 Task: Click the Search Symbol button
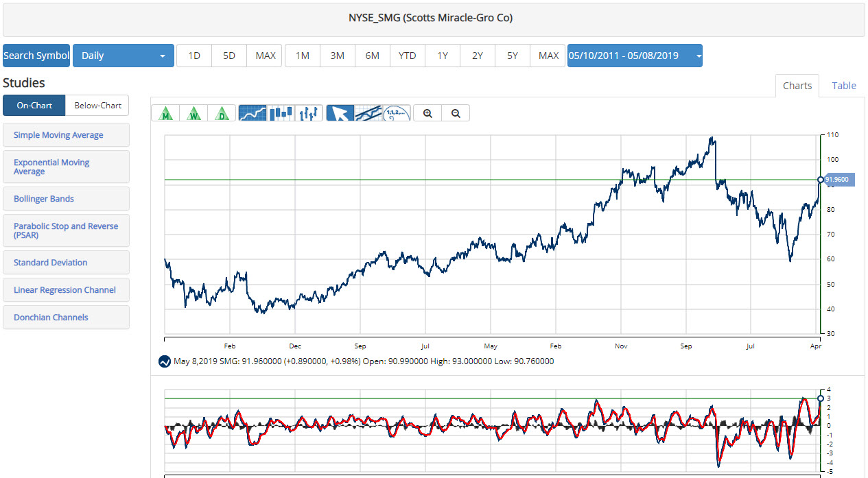tap(36, 56)
